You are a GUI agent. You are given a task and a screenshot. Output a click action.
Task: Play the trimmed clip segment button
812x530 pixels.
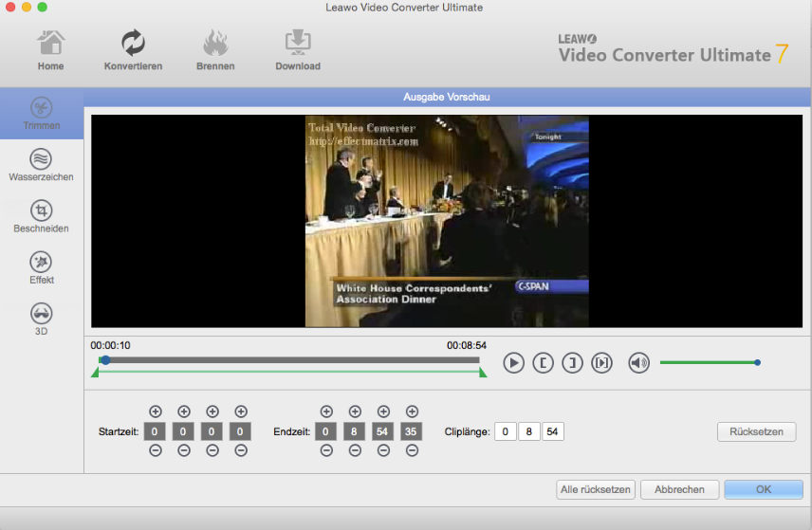point(601,362)
